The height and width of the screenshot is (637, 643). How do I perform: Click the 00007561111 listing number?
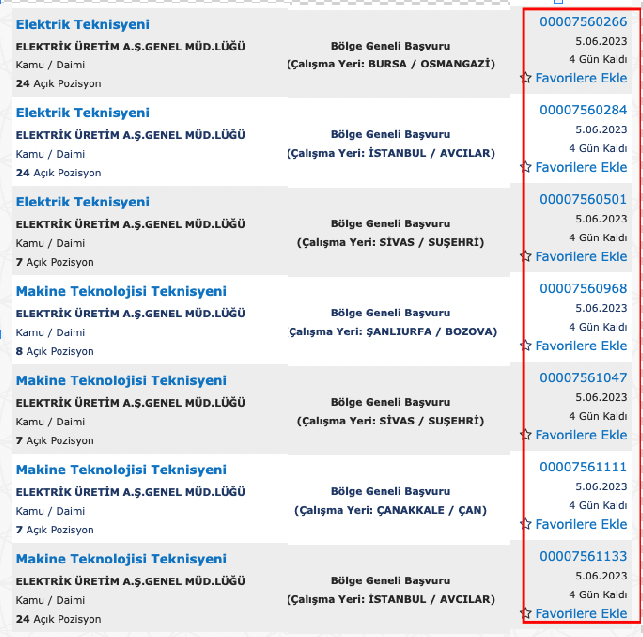583,466
